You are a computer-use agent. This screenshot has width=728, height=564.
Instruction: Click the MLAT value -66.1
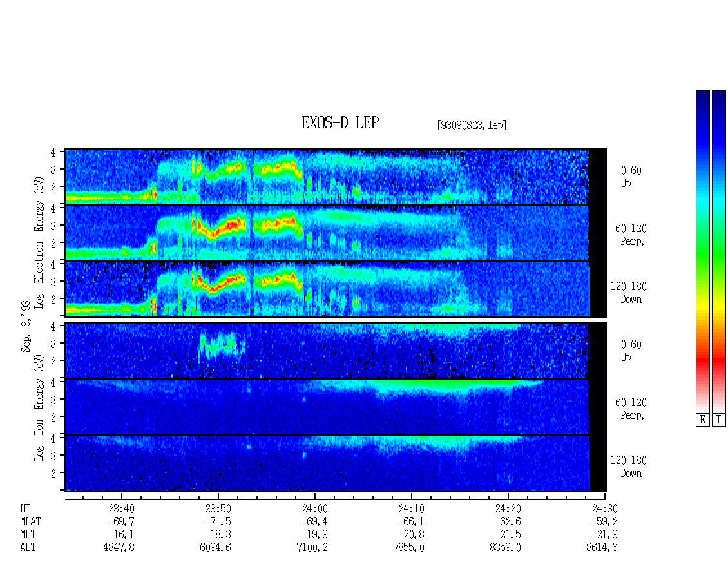[x=412, y=521]
